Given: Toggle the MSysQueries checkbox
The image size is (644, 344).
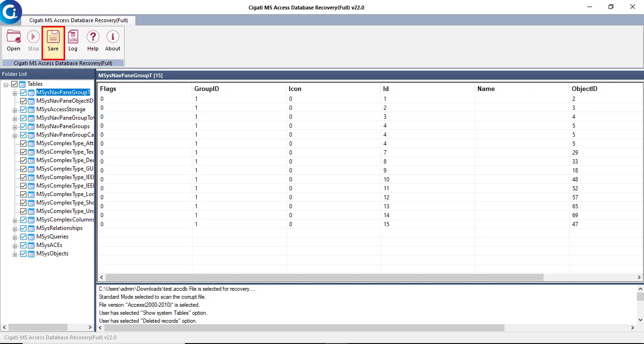Looking at the screenshot, I should [x=23, y=237].
